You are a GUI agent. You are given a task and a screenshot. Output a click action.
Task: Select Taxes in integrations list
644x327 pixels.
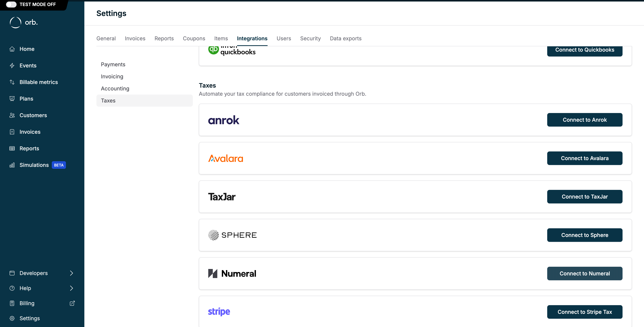144,101
